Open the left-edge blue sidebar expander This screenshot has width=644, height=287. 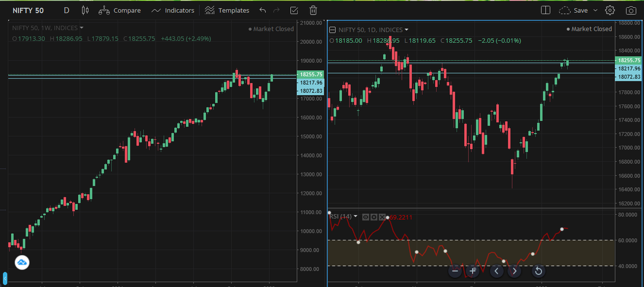coord(5,279)
